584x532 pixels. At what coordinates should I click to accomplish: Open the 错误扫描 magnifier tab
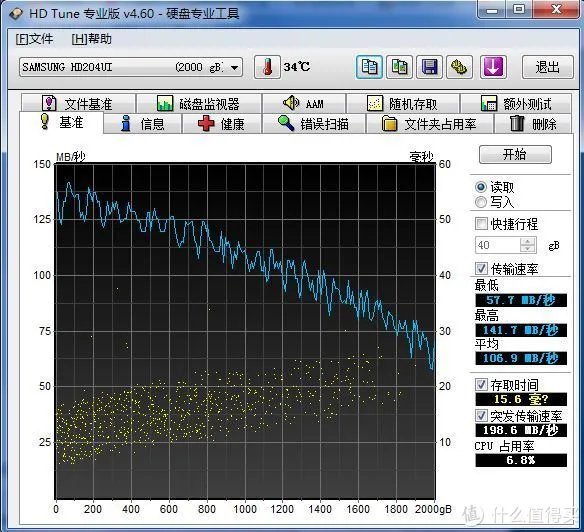coord(314,124)
